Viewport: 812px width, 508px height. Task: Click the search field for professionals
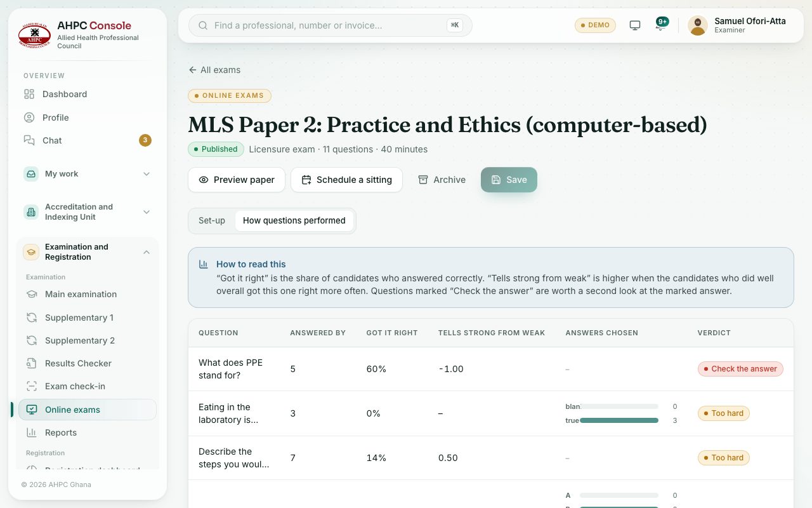[331, 25]
